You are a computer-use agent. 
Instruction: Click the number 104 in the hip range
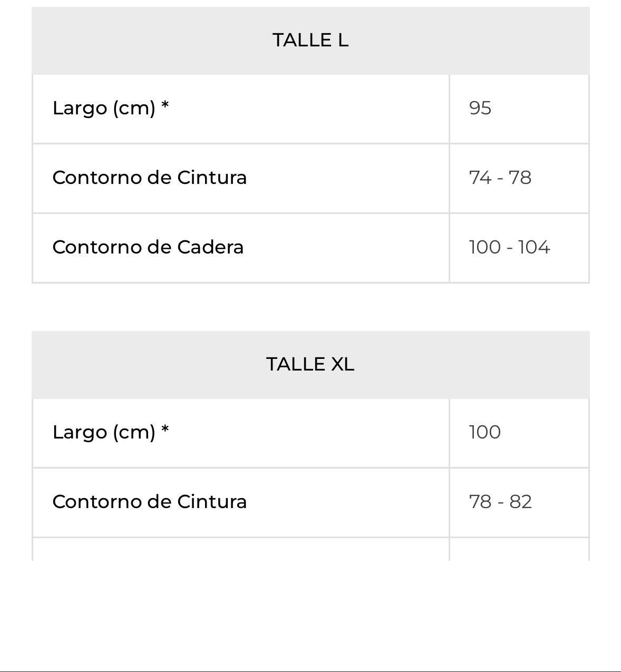pyautogui.click(x=534, y=247)
